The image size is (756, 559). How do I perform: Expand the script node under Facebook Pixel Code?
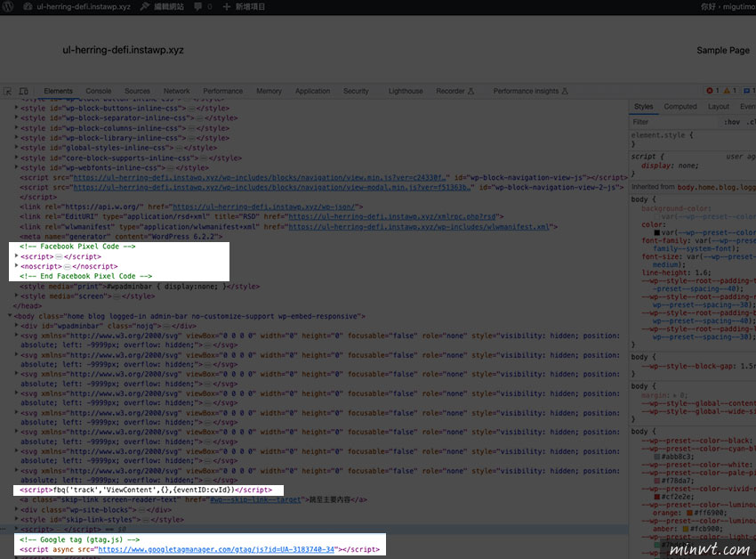(x=16, y=255)
